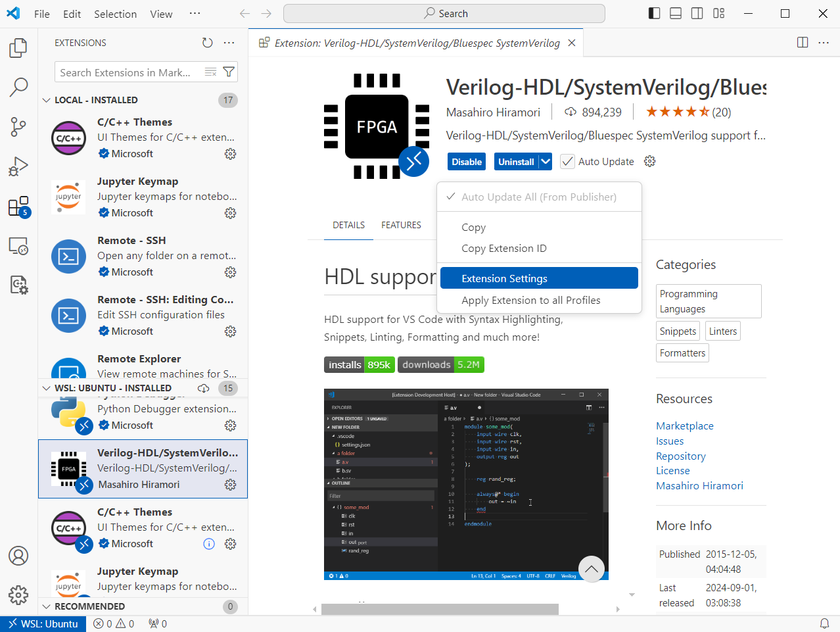Toggle Auto Update All (From Publisher)
Screen dimensions: 840x632
point(539,197)
